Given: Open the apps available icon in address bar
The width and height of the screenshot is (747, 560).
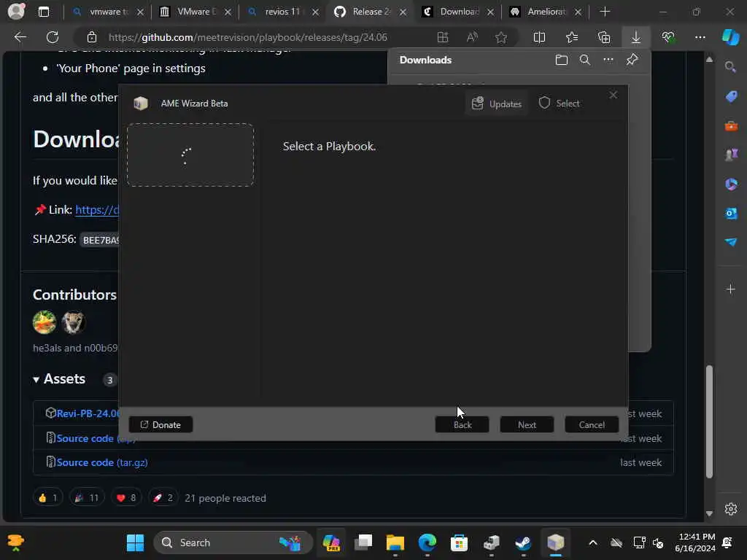Looking at the screenshot, I should pyautogui.click(x=443, y=37).
